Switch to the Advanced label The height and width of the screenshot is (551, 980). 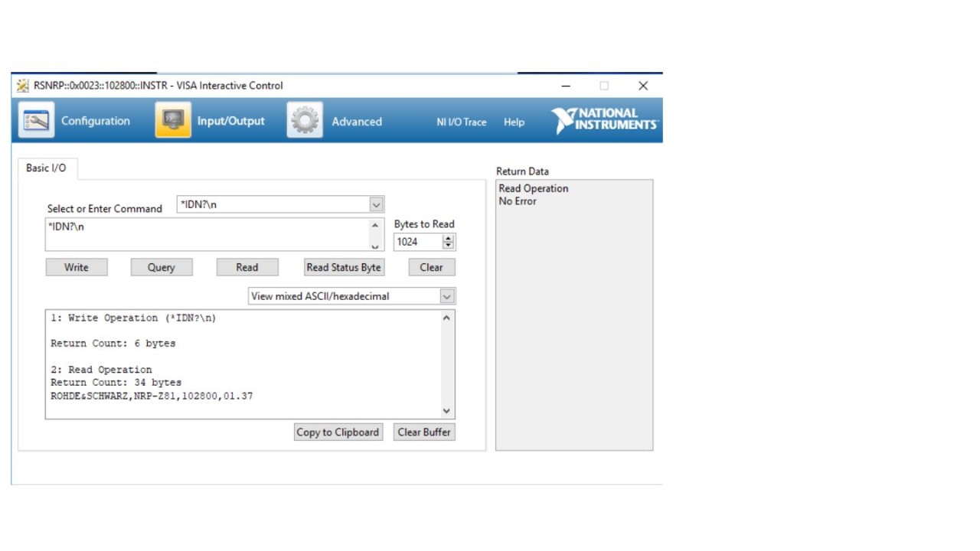[357, 122]
